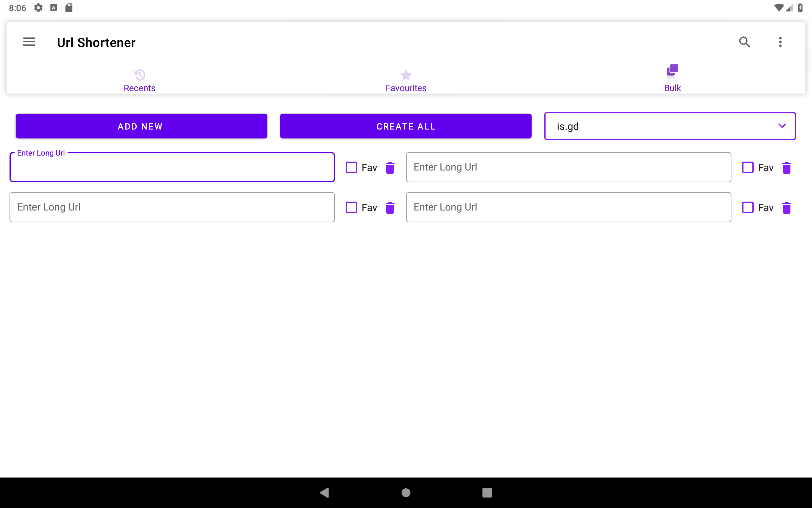Tap the Android recent apps square button
The height and width of the screenshot is (508, 812).
487,492
